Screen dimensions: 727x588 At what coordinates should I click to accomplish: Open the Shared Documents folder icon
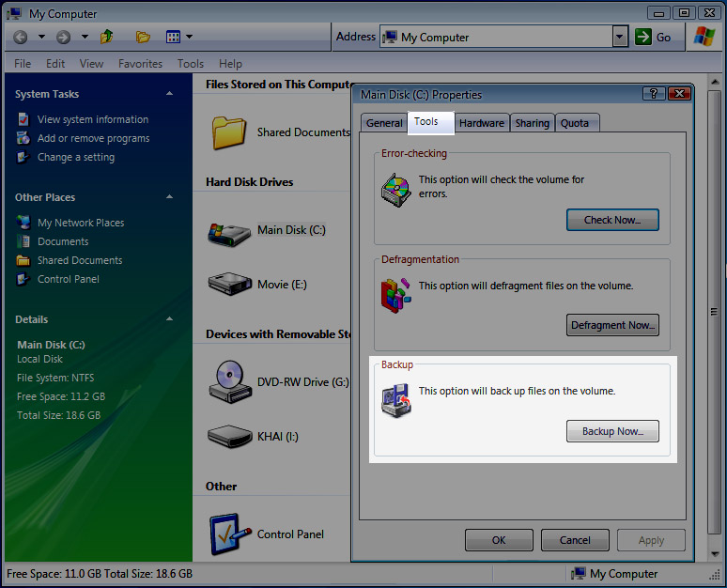(228, 132)
